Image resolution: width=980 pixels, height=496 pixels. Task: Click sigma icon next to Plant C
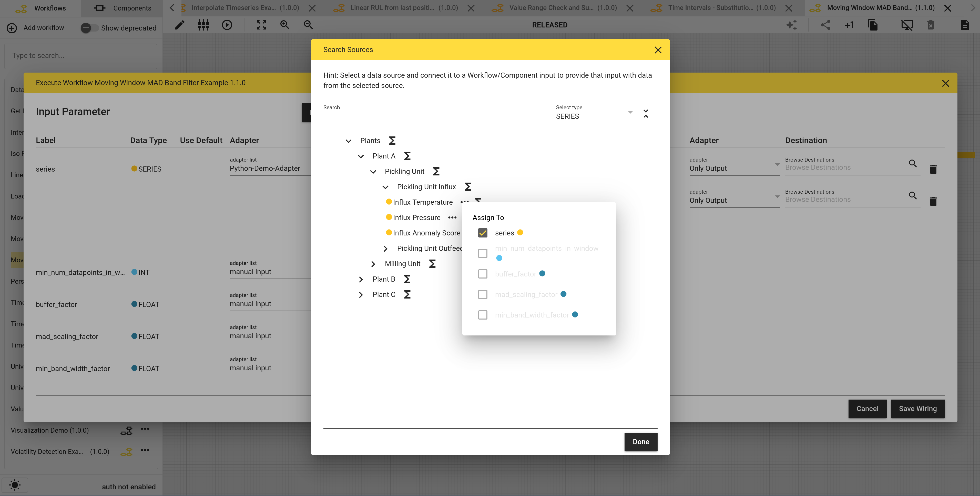[407, 295]
